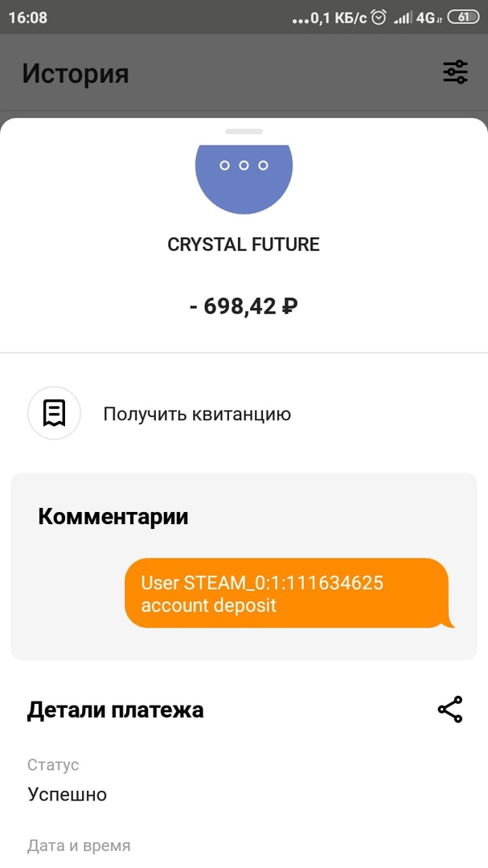Tap the 16:08 clock in status bar

tap(28, 17)
